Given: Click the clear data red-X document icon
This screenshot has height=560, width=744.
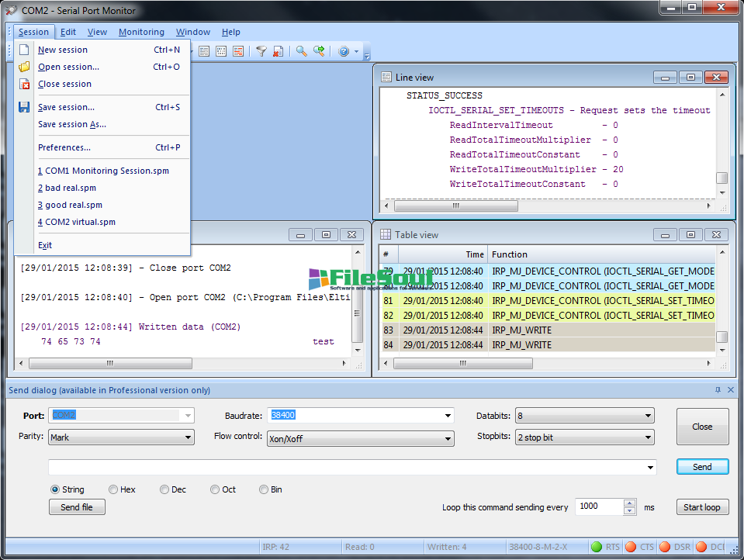Looking at the screenshot, I should click(x=277, y=51).
